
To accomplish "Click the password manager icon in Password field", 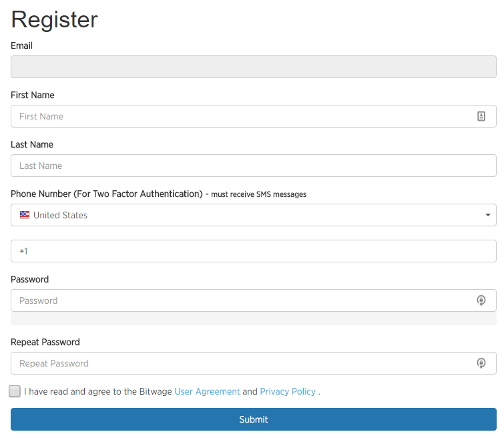I will click(481, 300).
